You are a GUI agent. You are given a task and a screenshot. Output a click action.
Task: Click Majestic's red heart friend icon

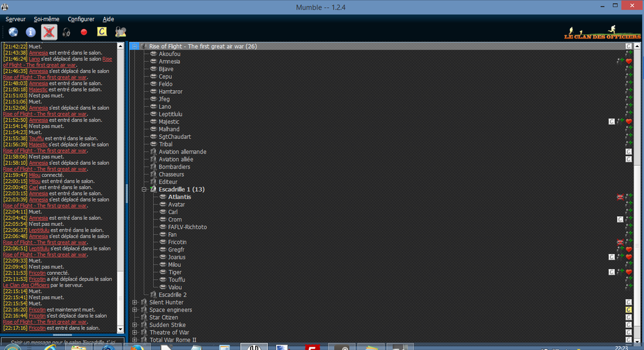click(629, 122)
